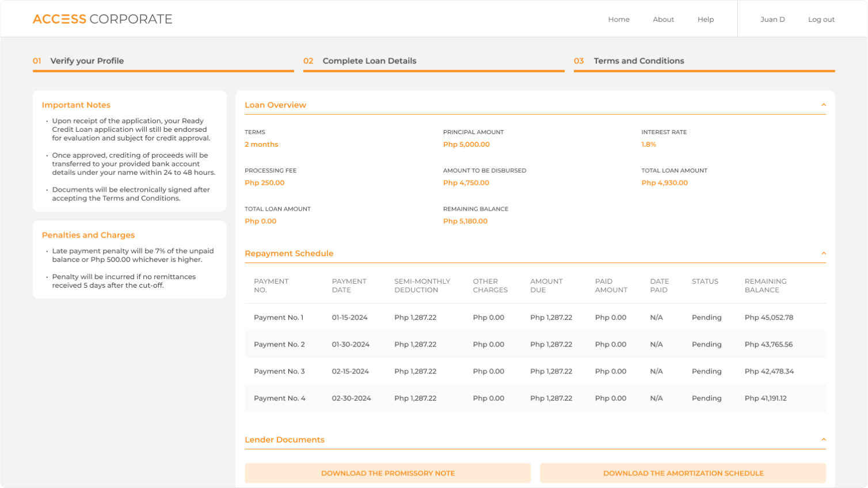Click the Status column header
The image size is (868, 488).
click(705, 281)
